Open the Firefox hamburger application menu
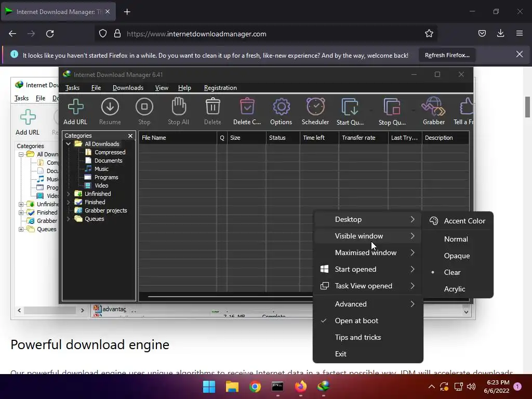Image resolution: width=532 pixels, height=399 pixels. coord(520,33)
